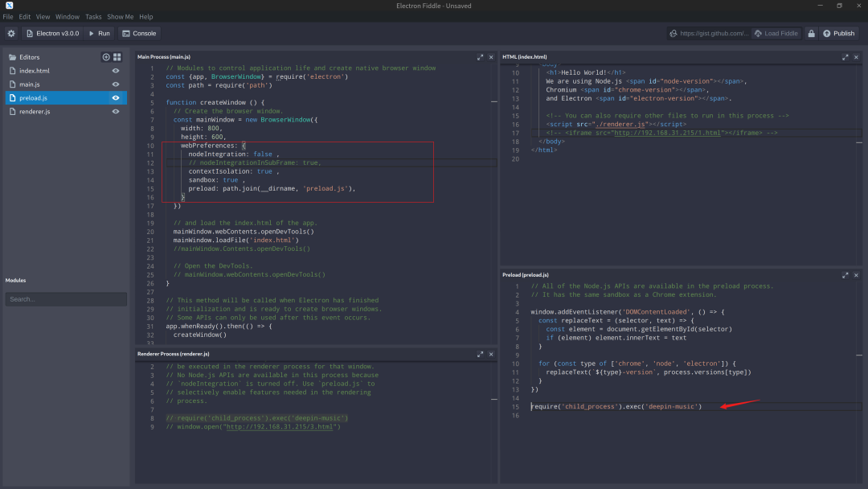Select renderer.js in the Editors list
This screenshot has width=868, height=489.
point(35,112)
